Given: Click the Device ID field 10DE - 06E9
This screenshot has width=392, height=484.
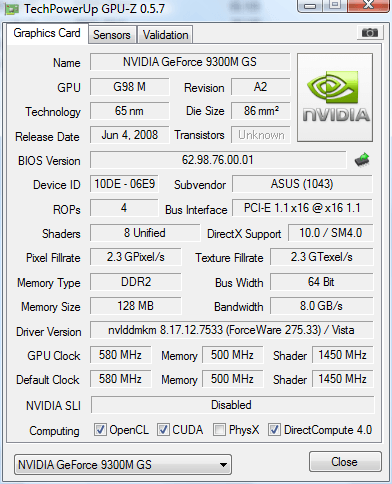Looking at the screenshot, I should click(124, 184).
